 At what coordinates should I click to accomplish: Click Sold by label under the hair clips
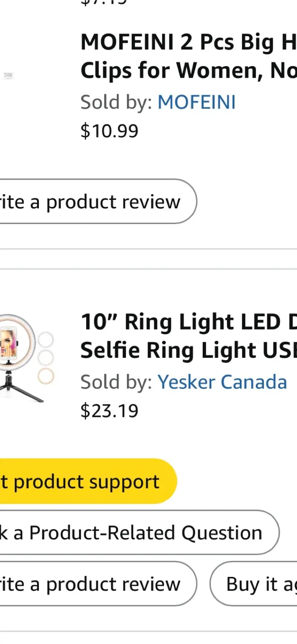pyautogui.click(x=115, y=102)
